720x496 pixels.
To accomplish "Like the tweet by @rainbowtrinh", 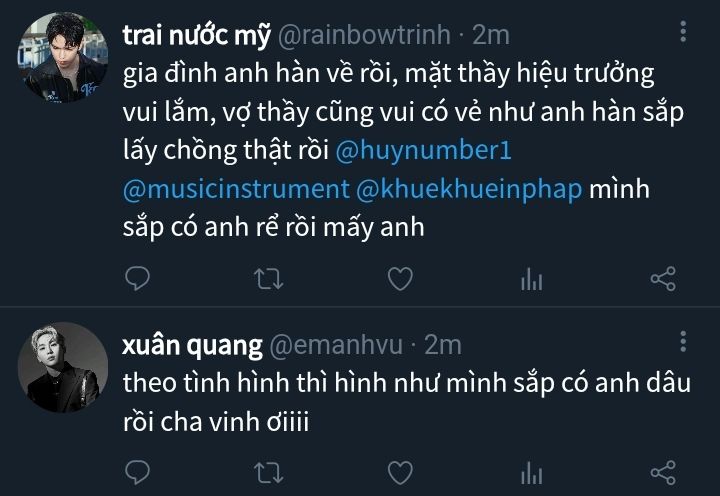I will [400, 279].
